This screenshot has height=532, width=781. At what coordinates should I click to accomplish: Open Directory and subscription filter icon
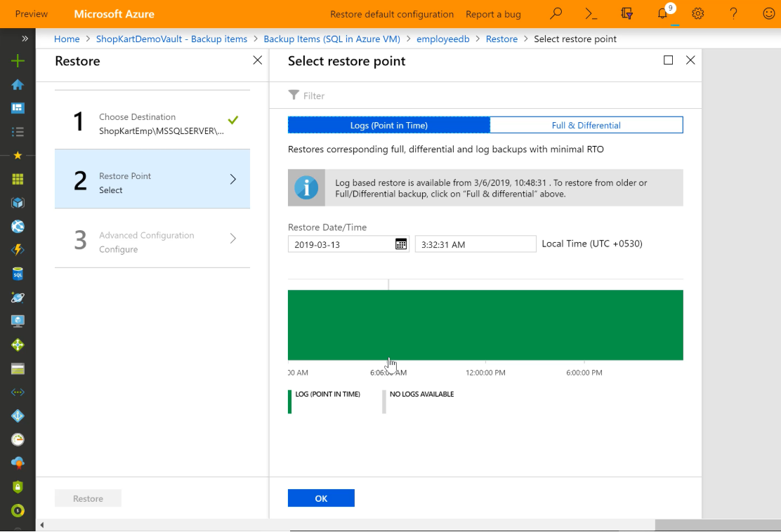coord(626,14)
